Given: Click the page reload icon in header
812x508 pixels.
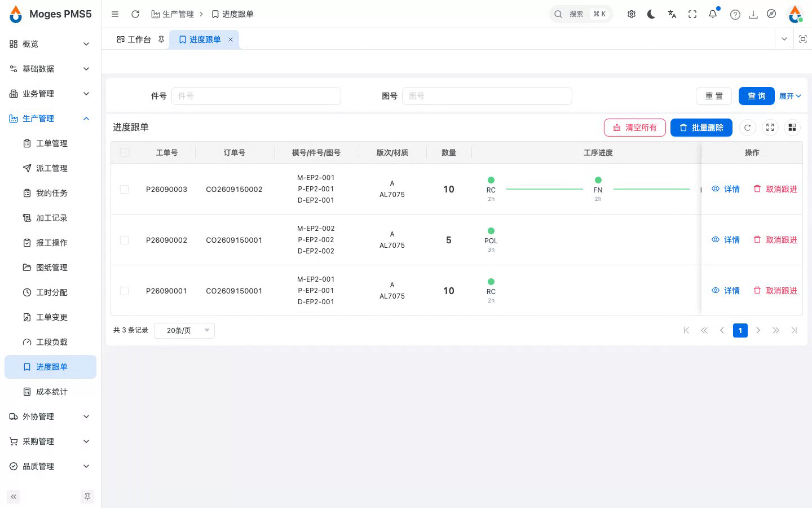Looking at the screenshot, I should [x=135, y=14].
